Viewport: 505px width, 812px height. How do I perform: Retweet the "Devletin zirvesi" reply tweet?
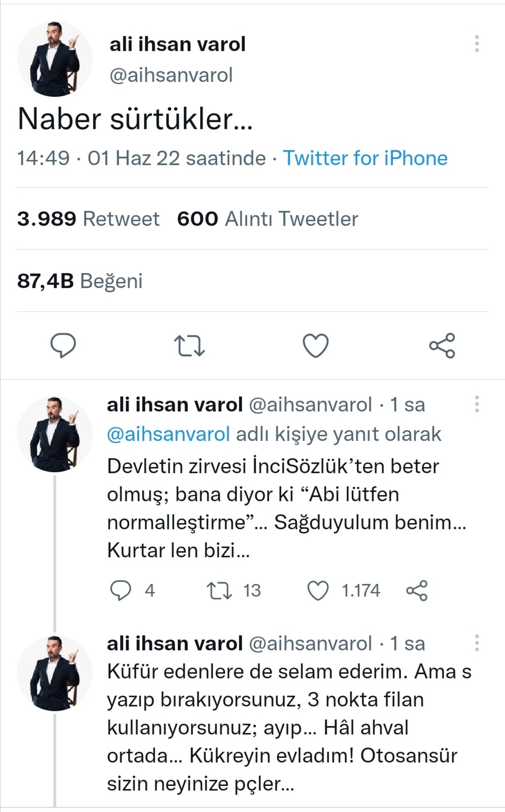click(x=219, y=590)
